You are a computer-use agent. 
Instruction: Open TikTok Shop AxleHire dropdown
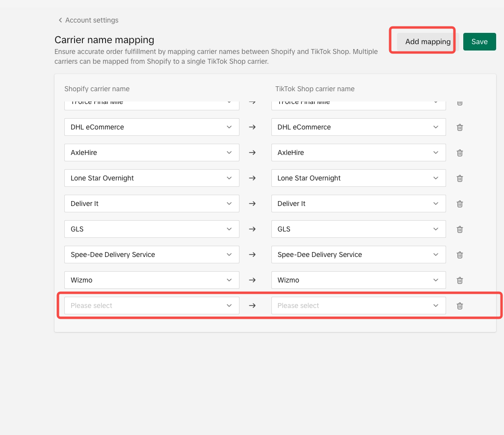tap(358, 153)
